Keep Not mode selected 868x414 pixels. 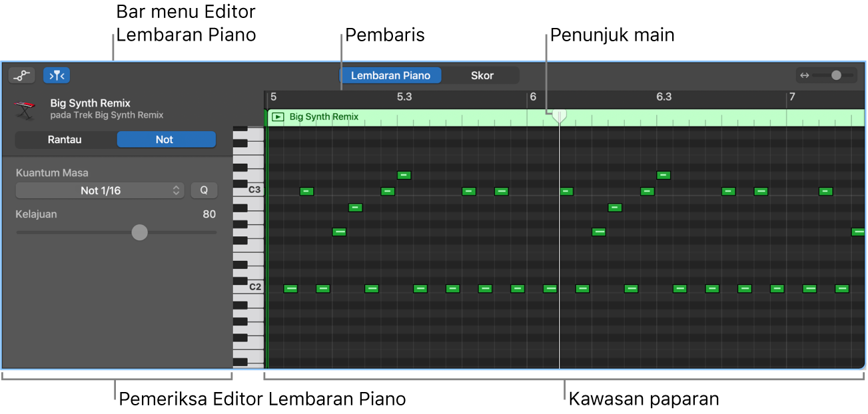coord(165,139)
